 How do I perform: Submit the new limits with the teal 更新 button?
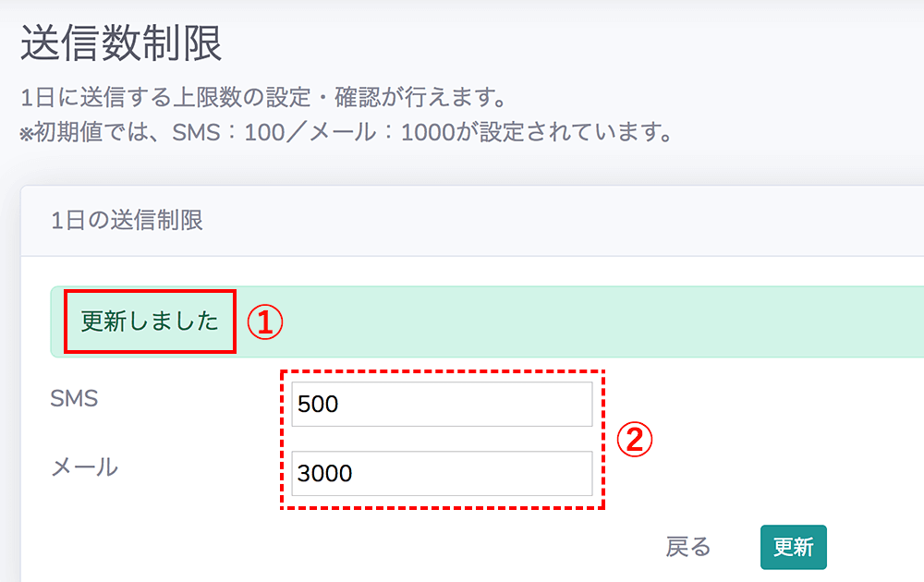tap(793, 547)
